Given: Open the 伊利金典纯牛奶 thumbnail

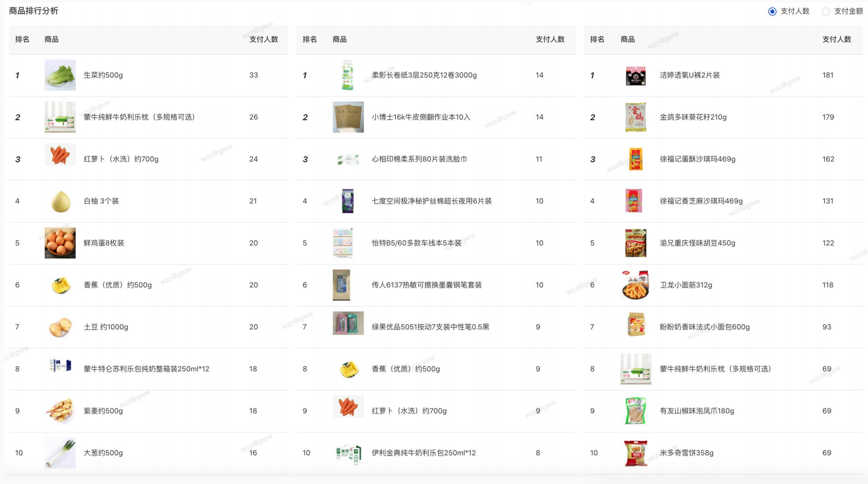Looking at the screenshot, I should (348, 453).
